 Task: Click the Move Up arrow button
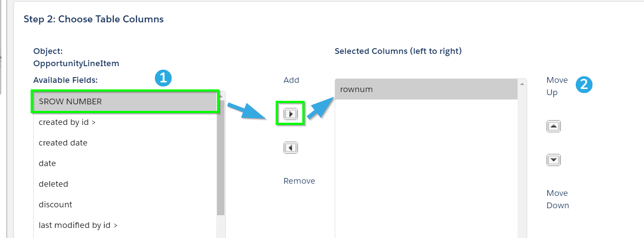[x=553, y=126]
